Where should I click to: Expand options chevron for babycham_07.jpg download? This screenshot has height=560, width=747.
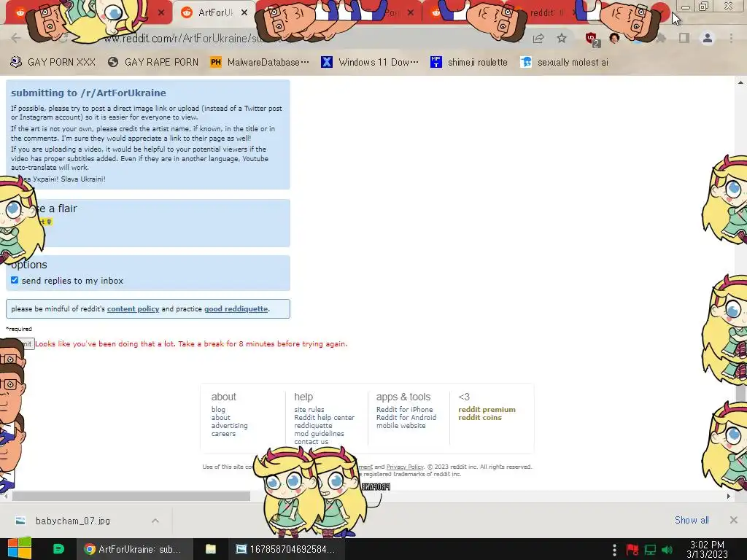point(155,521)
